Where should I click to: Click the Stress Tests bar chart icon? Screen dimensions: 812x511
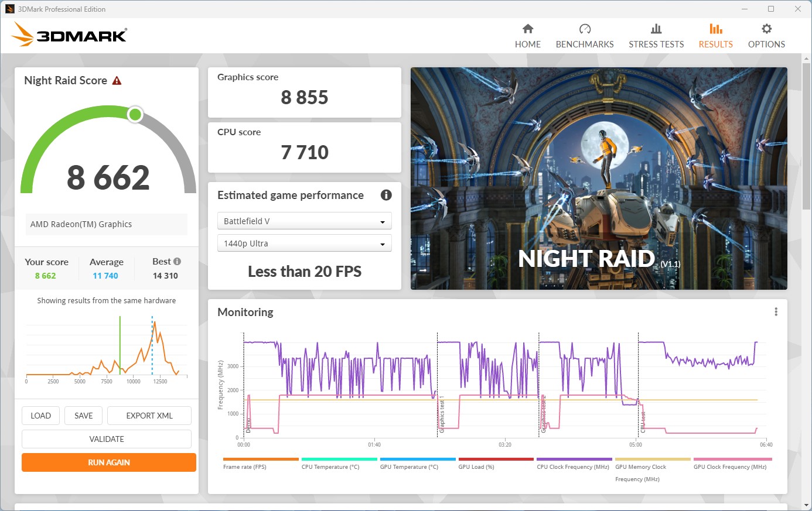tap(656, 29)
